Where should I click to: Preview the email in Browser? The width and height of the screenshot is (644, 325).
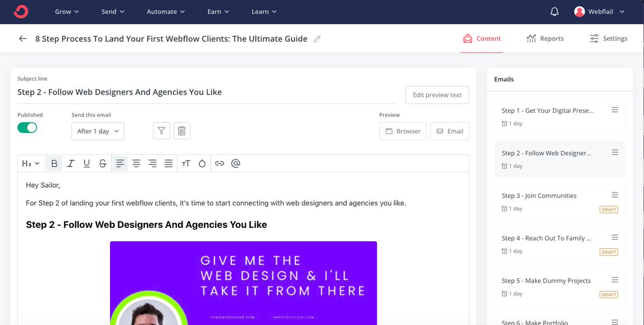[403, 131]
